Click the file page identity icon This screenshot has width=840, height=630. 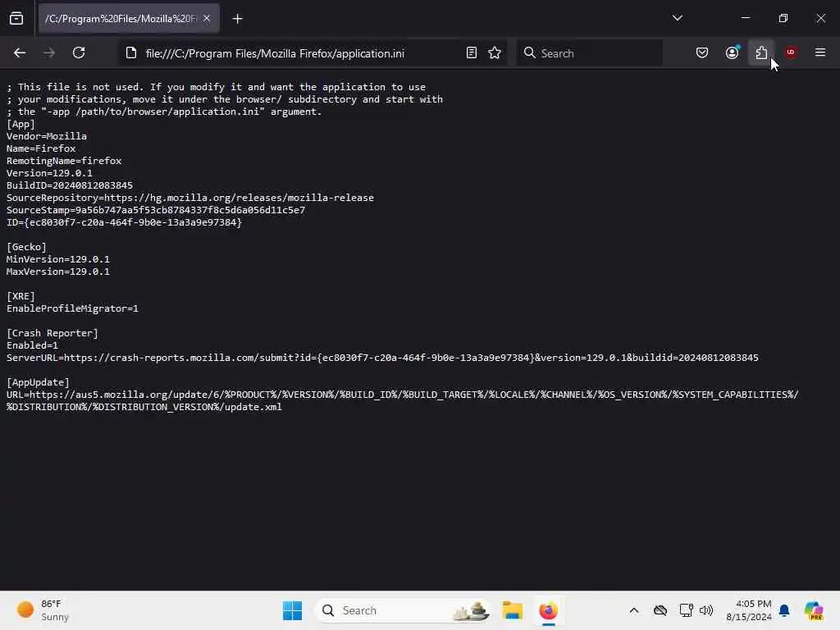(x=131, y=52)
